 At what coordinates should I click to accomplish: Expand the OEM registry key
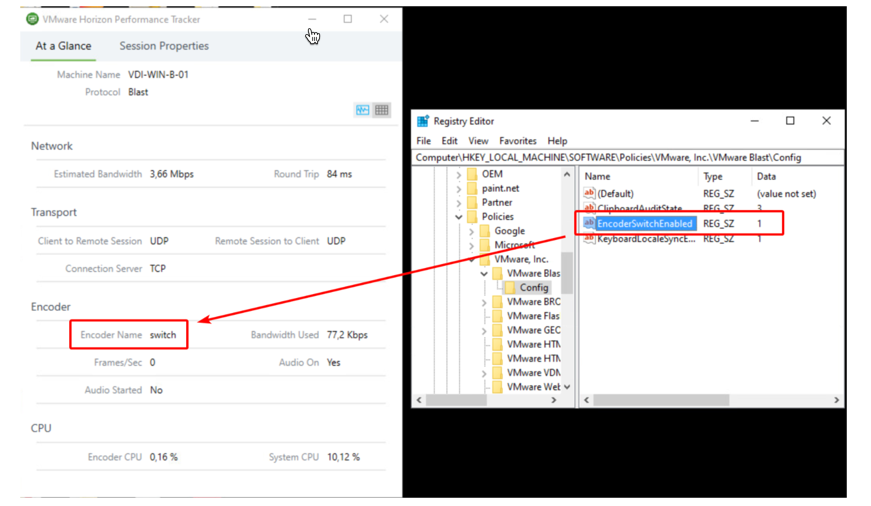(459, 174)
